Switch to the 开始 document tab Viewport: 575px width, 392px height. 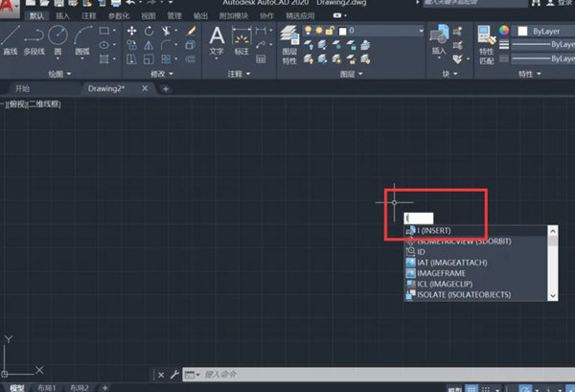coord(19,88)
